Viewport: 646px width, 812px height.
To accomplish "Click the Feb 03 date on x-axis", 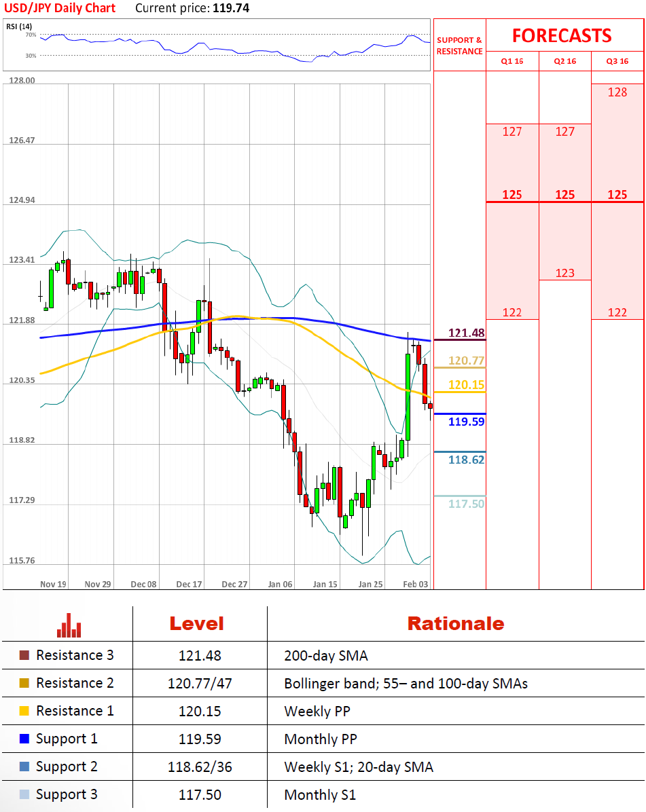I will point(416,584).
